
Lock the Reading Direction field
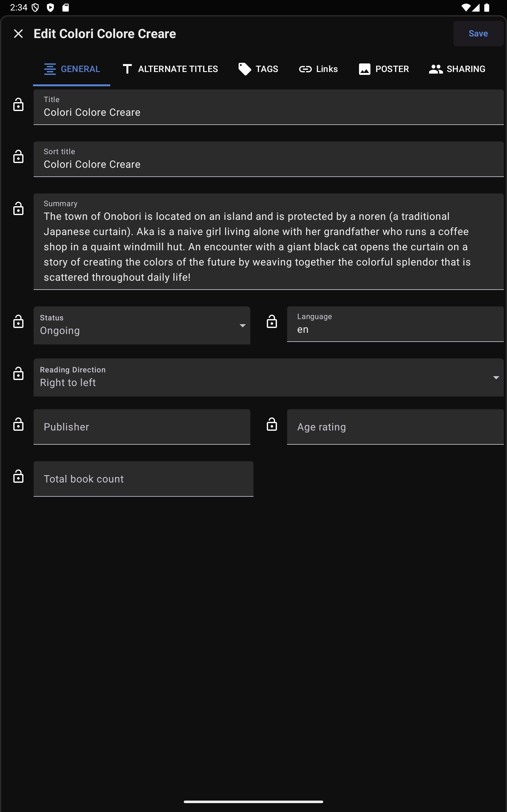coord(18,374)
